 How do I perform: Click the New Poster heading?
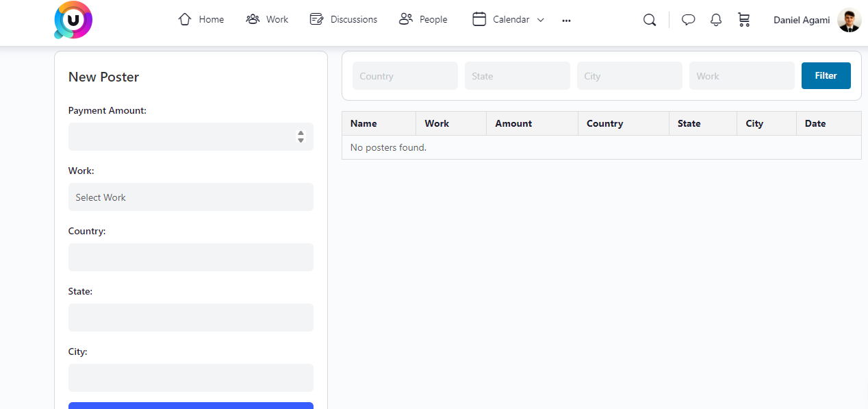point(103,77)
